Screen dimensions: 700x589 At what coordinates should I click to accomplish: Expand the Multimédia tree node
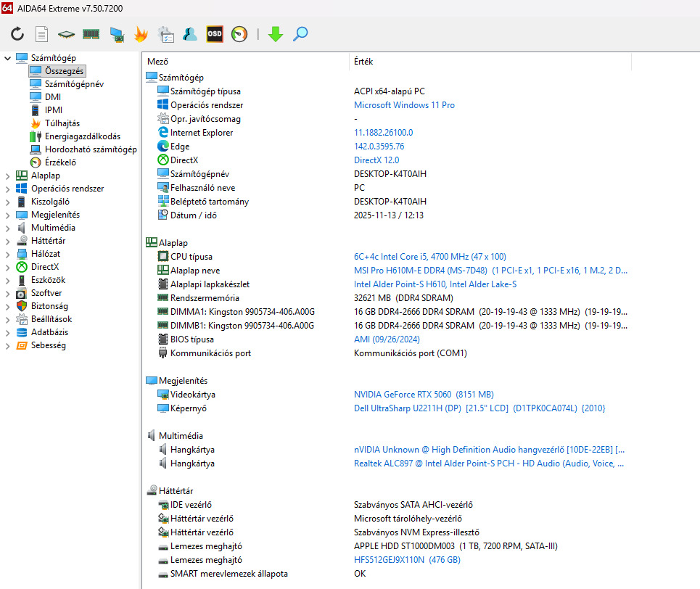[x=7, y=228]
